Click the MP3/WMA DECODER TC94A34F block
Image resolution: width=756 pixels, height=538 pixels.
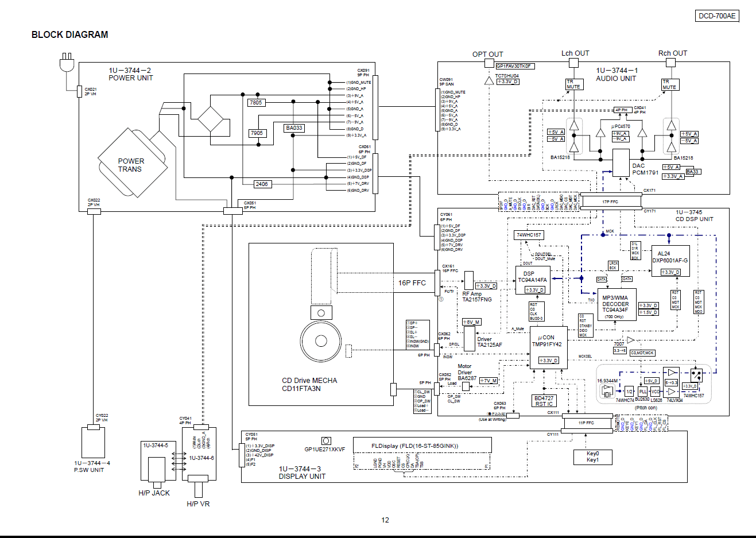pyautogui.click(x=617, y=304)
